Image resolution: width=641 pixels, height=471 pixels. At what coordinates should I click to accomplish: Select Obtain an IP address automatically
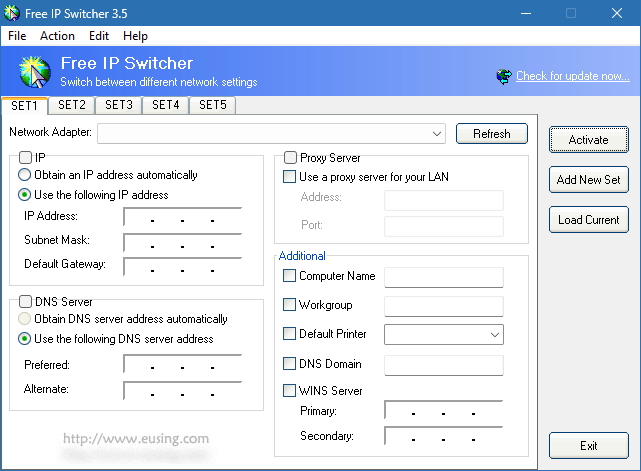point(25,175)
